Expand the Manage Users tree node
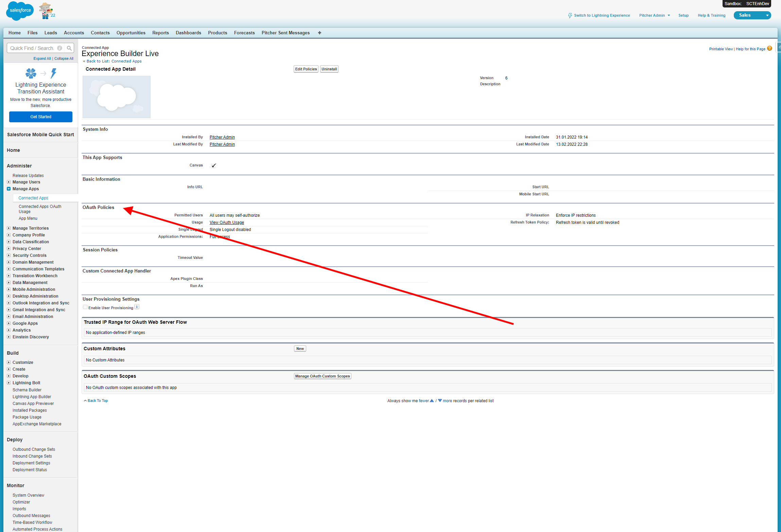This screenshot has height=532, width=781. point(9,182)
